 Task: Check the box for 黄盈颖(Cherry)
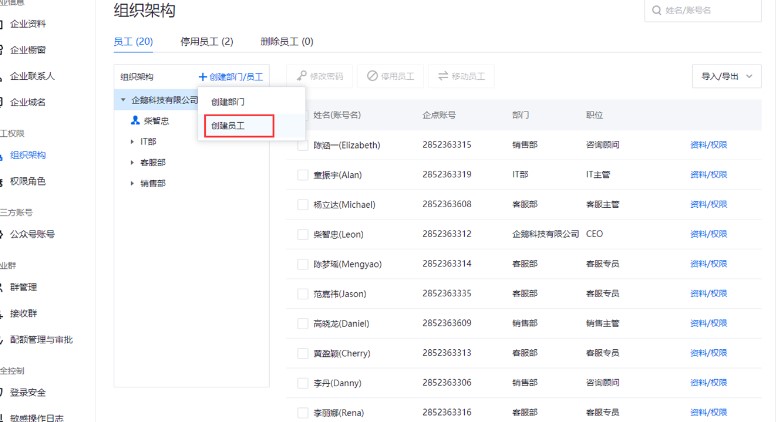pos(303,353)
